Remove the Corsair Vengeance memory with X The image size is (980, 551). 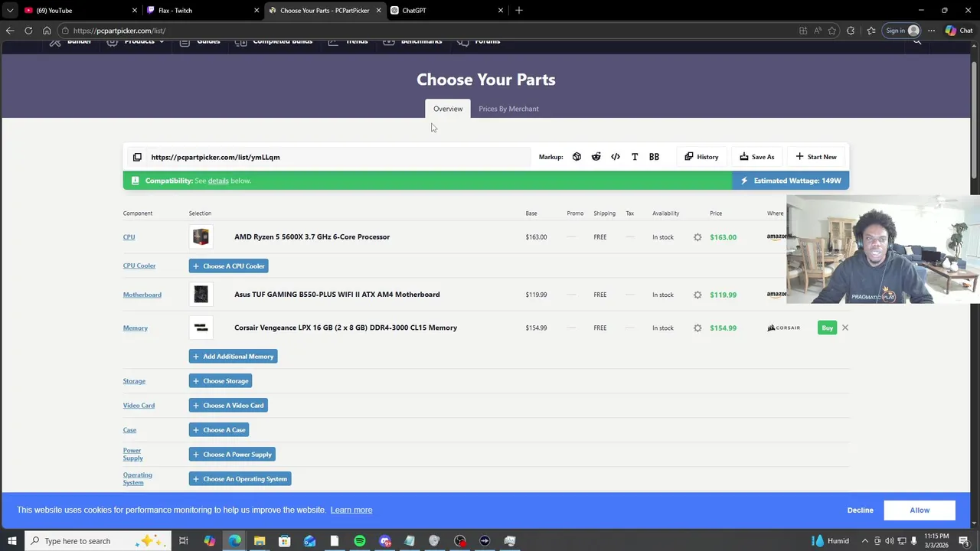pos(845,328)
